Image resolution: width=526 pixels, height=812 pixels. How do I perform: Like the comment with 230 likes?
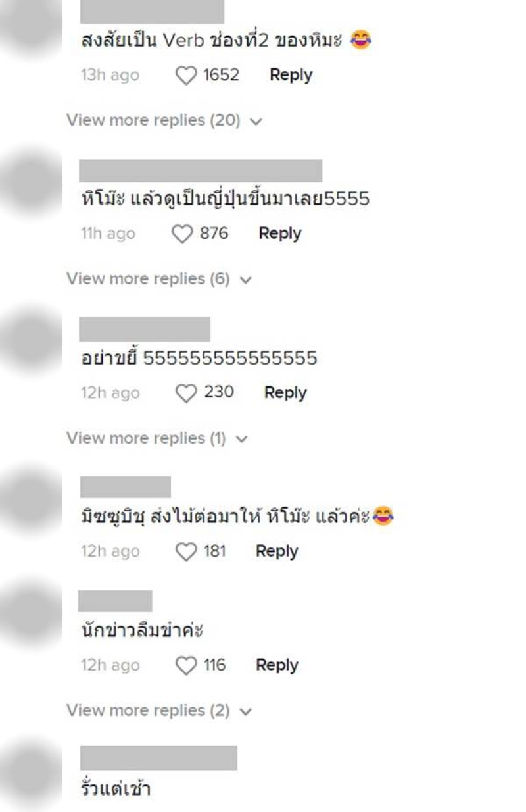point(187,393)
